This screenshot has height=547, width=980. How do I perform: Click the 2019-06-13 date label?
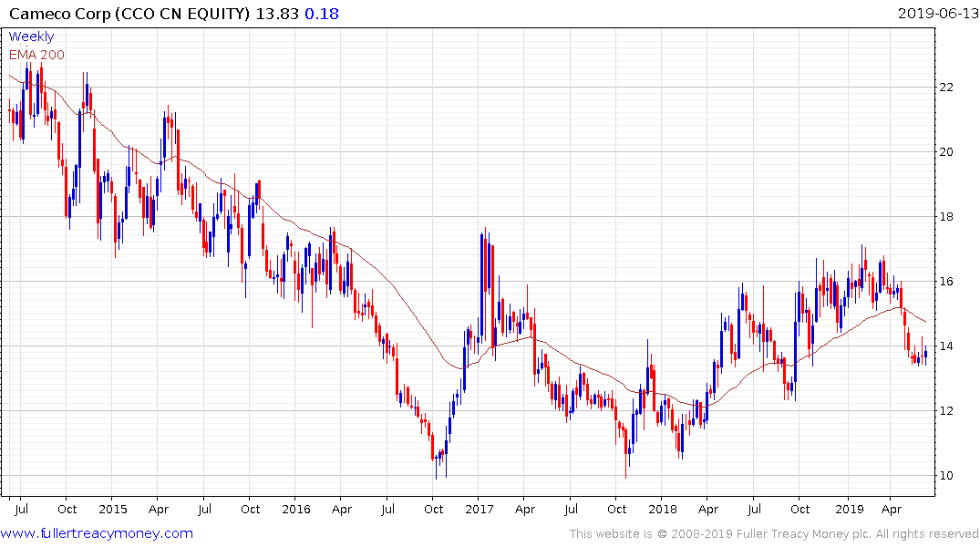click(x=936, y=13)
